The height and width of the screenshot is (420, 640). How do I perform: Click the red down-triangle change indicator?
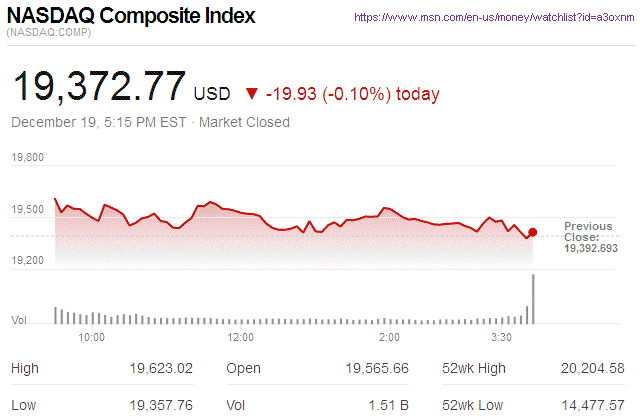coord(250,94)
